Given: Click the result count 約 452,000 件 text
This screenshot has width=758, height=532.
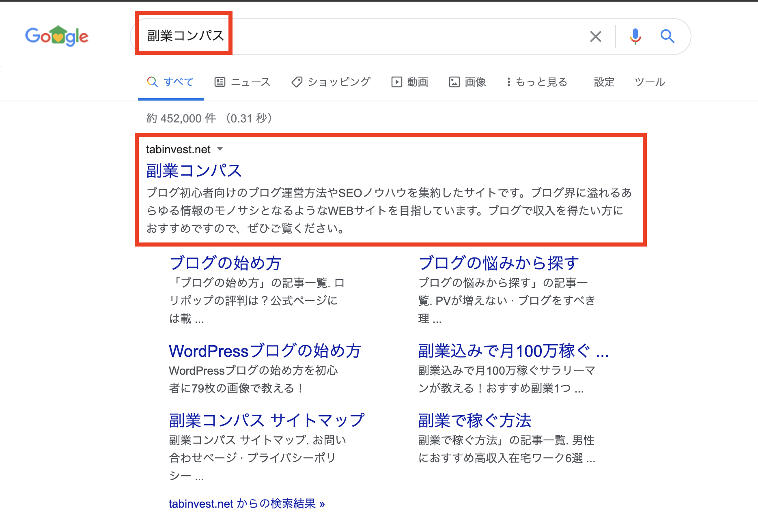Looking at the screenshot, I should click(x=181, y=118).
